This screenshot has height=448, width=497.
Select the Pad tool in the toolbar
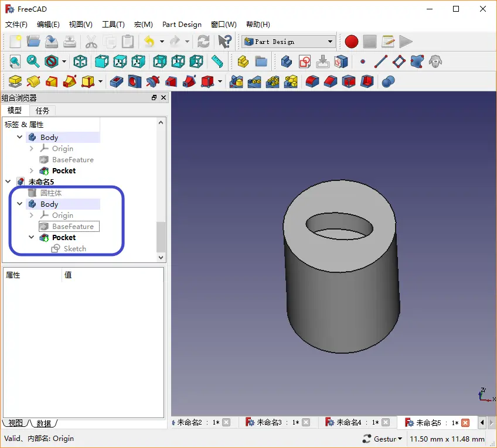coord(15,81)
